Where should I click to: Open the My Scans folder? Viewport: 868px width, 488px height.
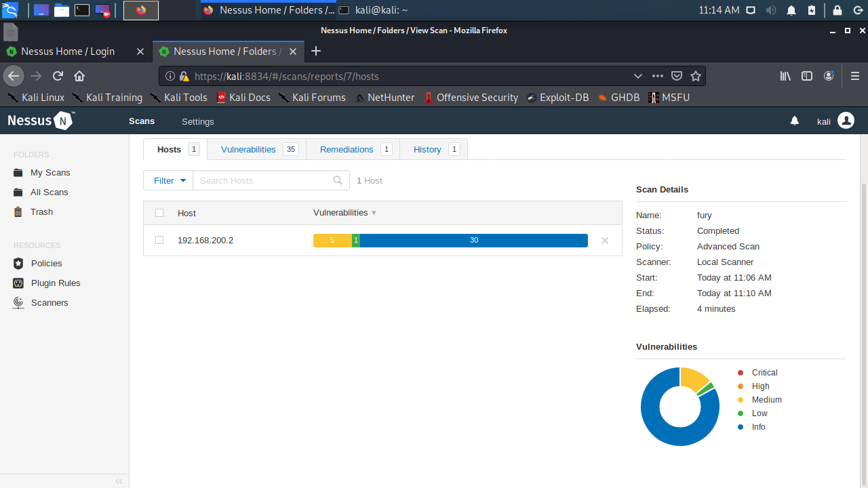tap(50, 173)
